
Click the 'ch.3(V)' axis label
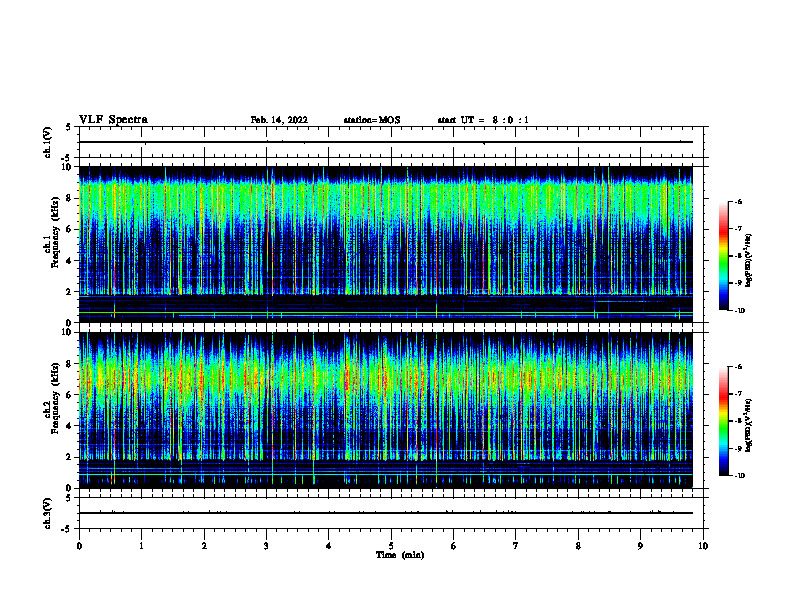[47, 513]
